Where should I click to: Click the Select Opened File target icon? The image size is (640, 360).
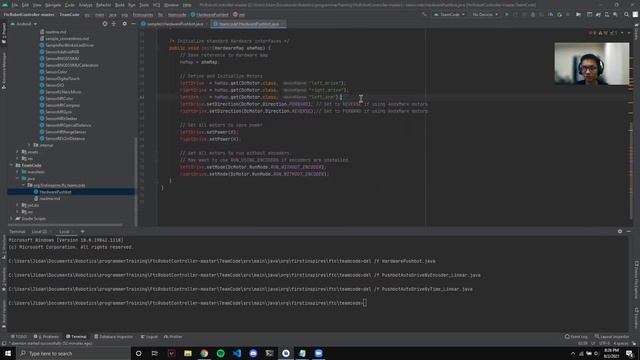(105, 24)
